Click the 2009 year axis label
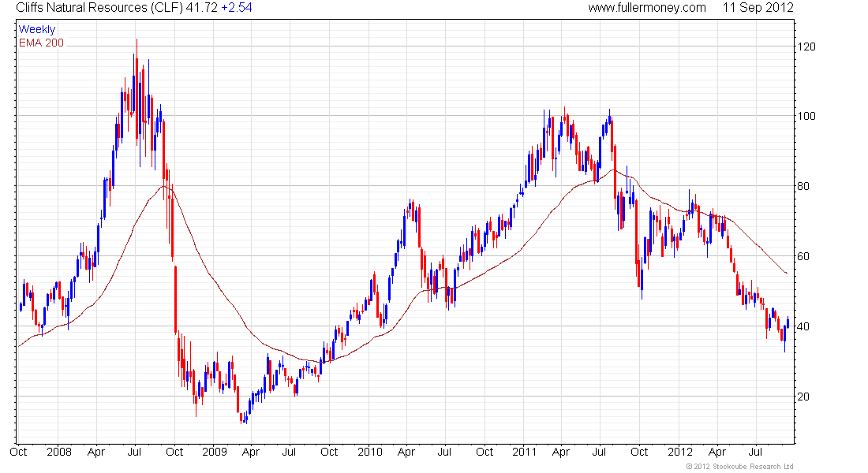This screenshot has height=473, width=868. (x=214, y=452)
